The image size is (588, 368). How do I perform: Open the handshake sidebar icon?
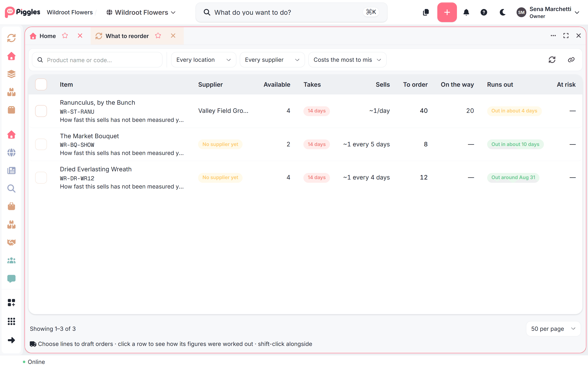pyautogui.click(x=11, y=242)
